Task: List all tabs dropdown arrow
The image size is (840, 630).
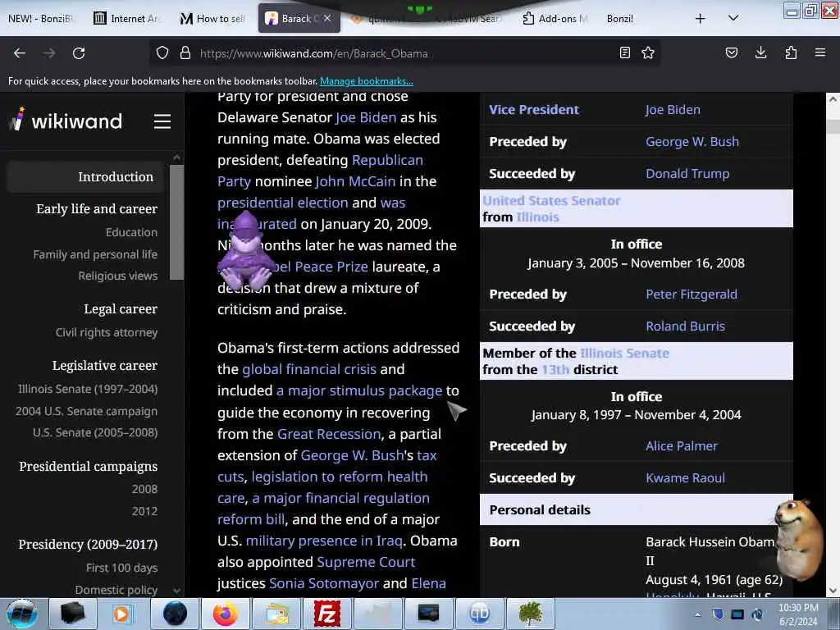Action: click(733, 18)
